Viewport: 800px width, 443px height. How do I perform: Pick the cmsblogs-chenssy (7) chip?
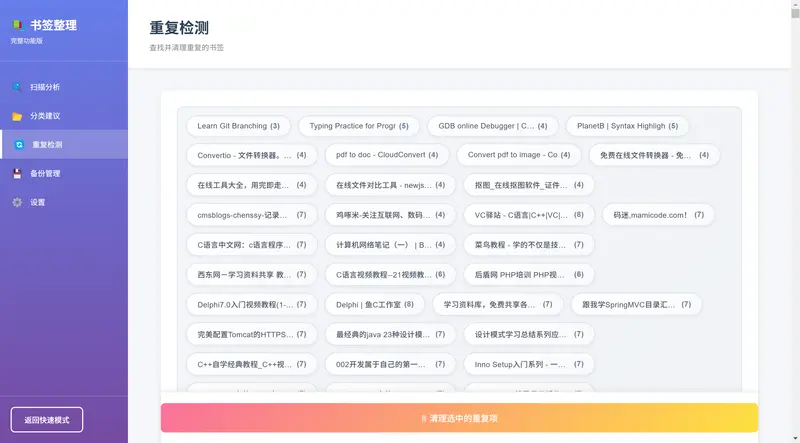click(252, 215)
